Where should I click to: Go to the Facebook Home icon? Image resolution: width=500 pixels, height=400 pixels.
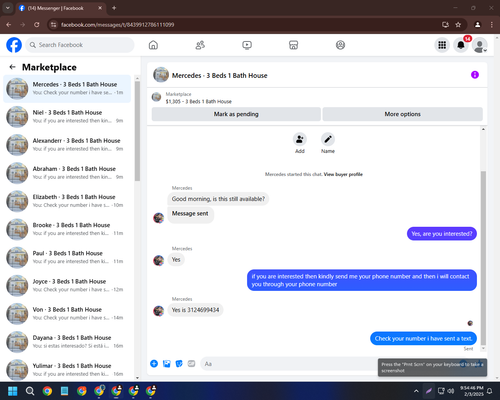coord(153,45)
